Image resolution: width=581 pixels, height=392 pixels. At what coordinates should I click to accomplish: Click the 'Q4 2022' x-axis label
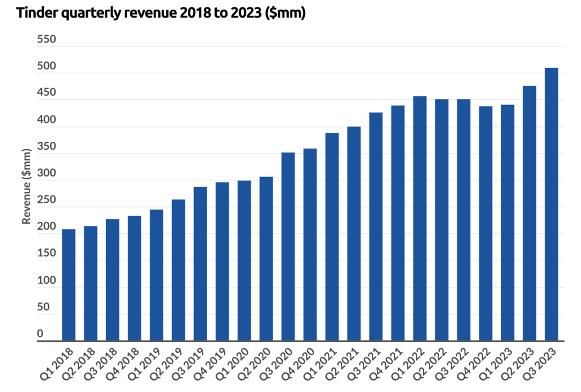pyautogui.click(x=474, y=364)
